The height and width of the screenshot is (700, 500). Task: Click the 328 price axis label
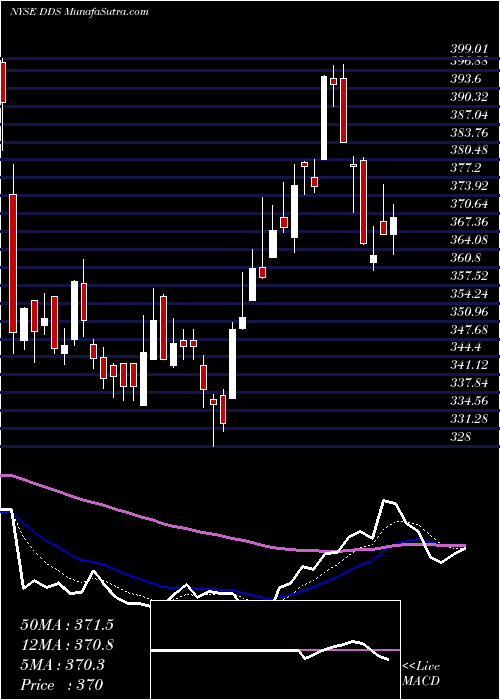coord(460,437)
